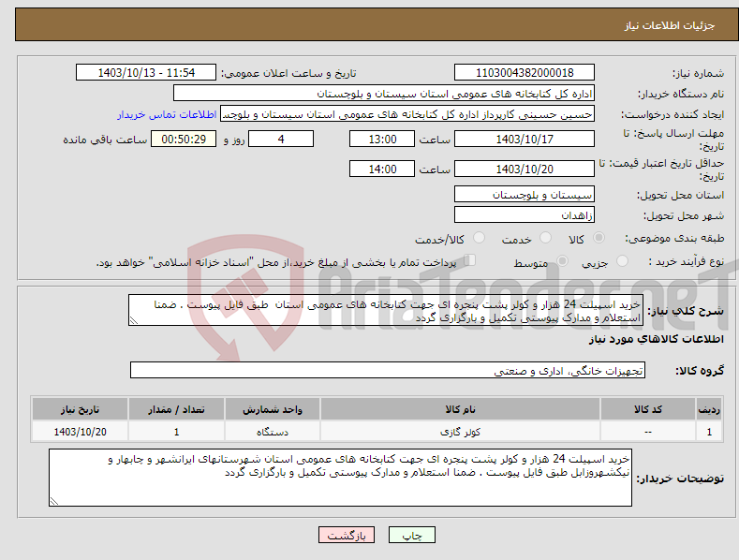Click the گروه کالا field

[x=388, y=371]
